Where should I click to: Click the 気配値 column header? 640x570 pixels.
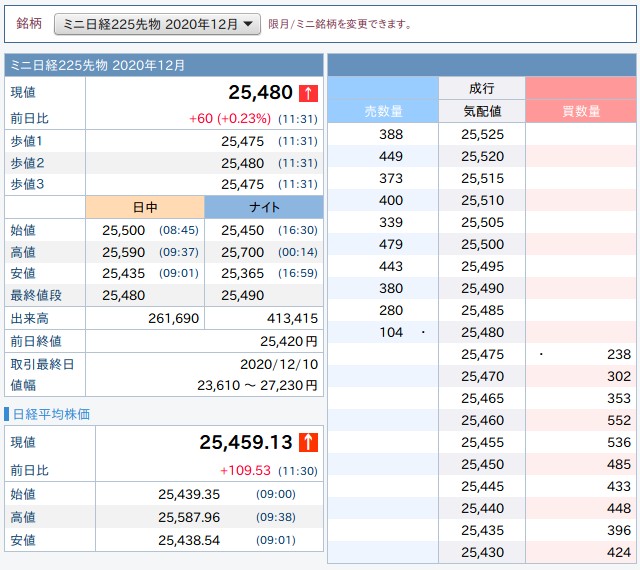point(481,111)
